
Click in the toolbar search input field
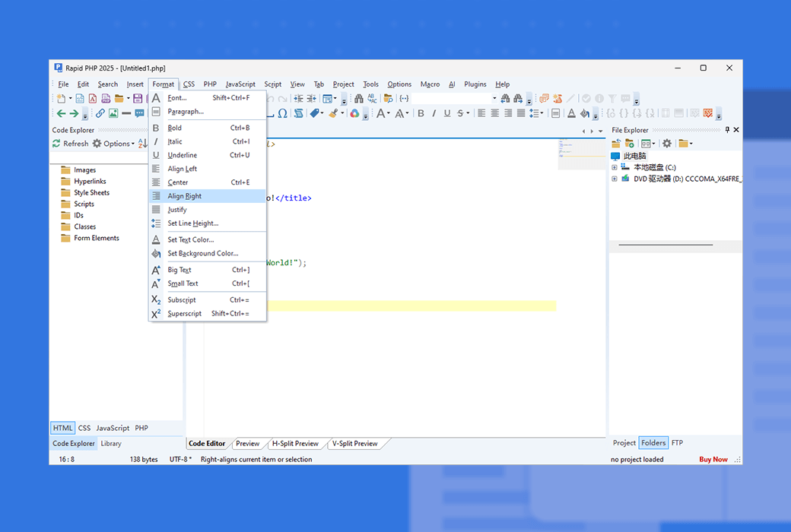[x=451, y=98]
